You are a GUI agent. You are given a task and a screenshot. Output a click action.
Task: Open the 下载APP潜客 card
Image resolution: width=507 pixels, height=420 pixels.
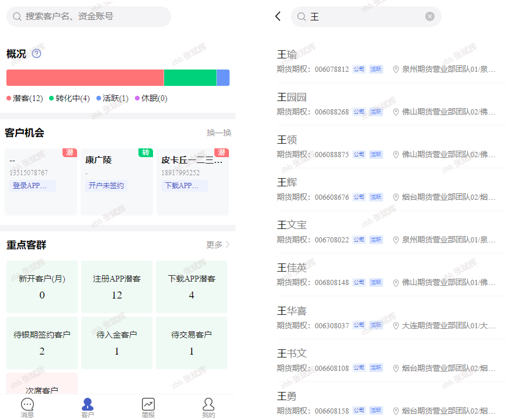point(192,286)
